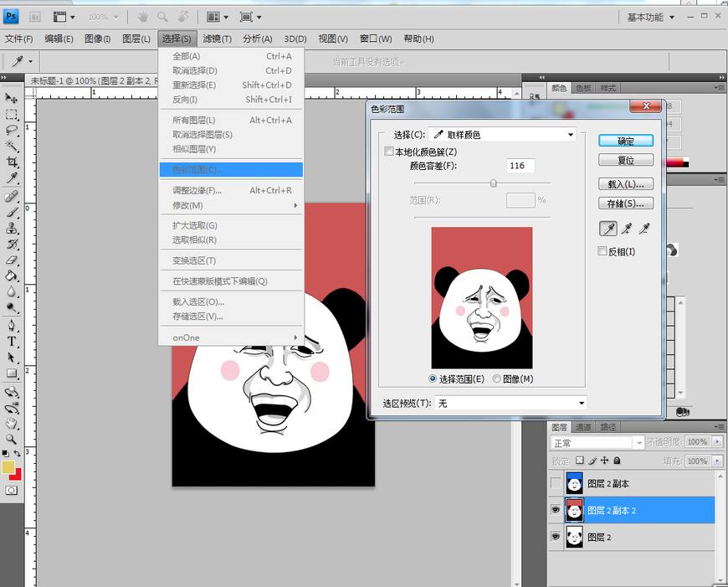This screenshot has width=728, height=587.
Task: Check 本地化颜色簇(Z) option
Action: [x=389, y=152]
